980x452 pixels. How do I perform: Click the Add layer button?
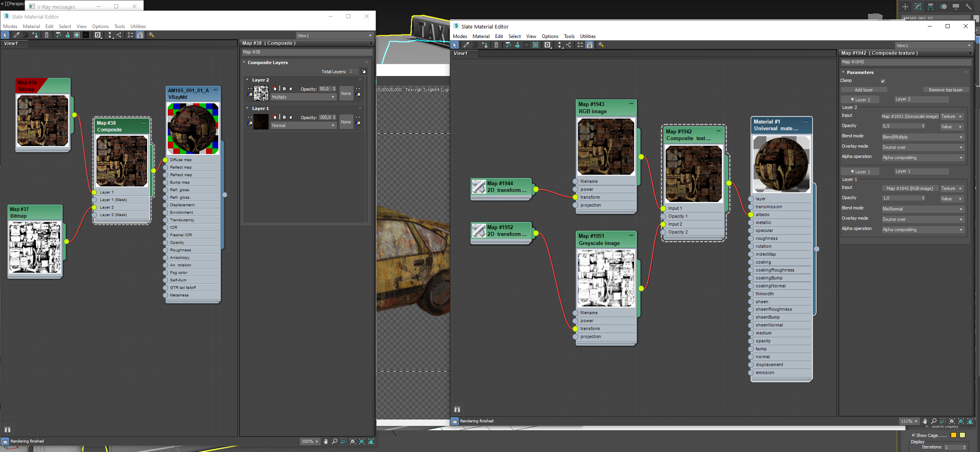click(864, 90)
